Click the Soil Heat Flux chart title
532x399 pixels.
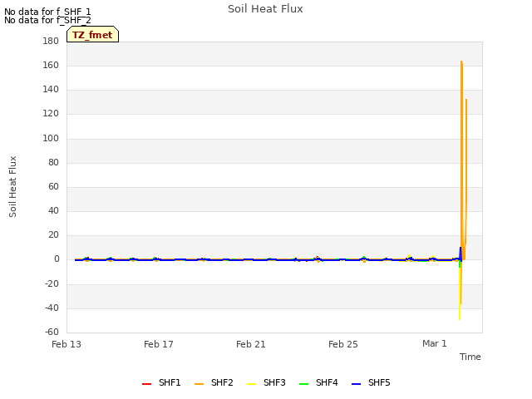(265, 9)
